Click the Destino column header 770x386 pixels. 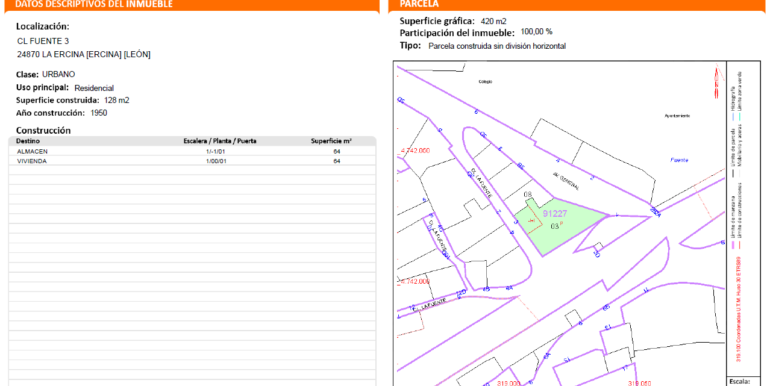point(28,141)
